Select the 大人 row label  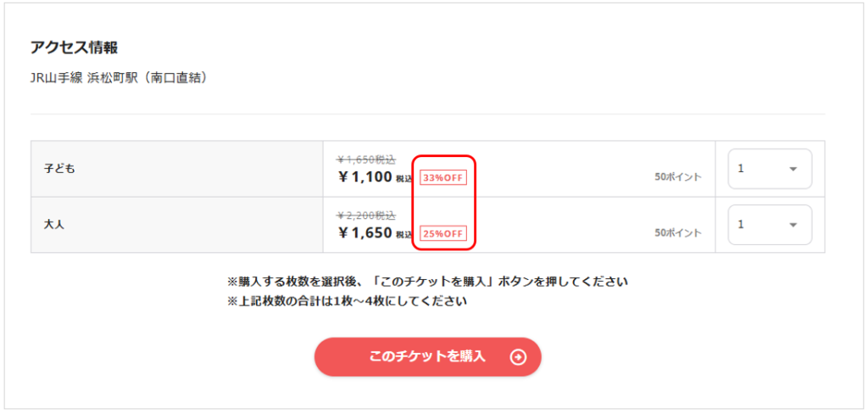point(54,225)
